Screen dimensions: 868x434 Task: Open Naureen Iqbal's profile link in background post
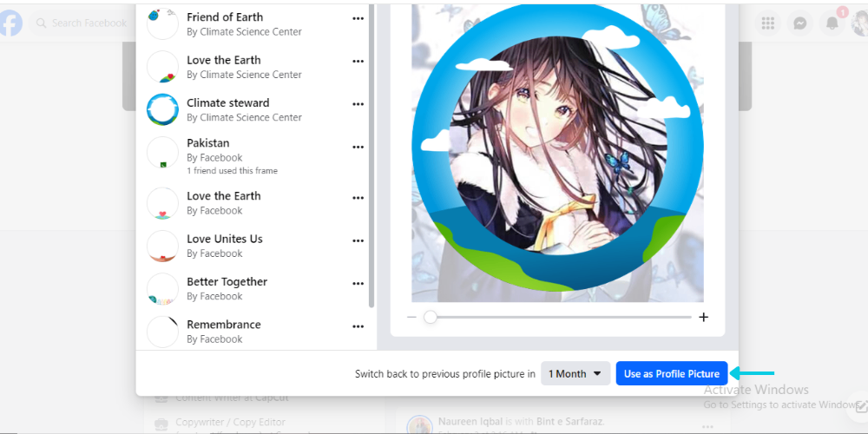click(469, 421)
